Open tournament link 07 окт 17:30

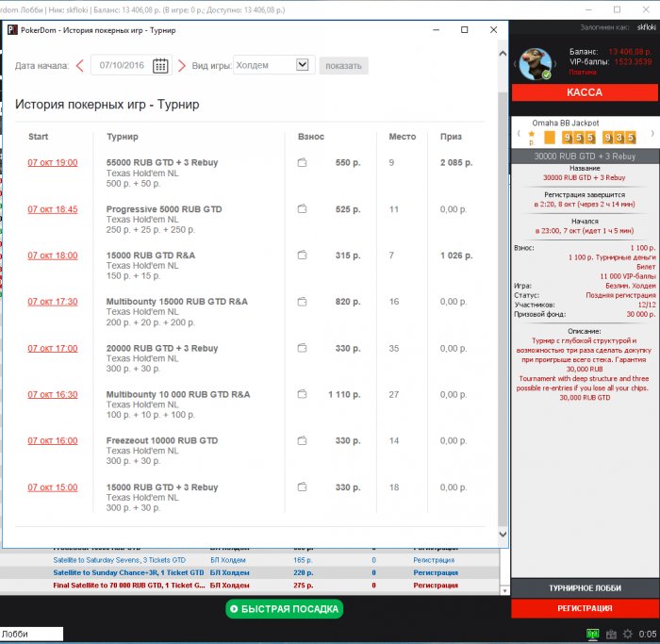click(53, 302)
